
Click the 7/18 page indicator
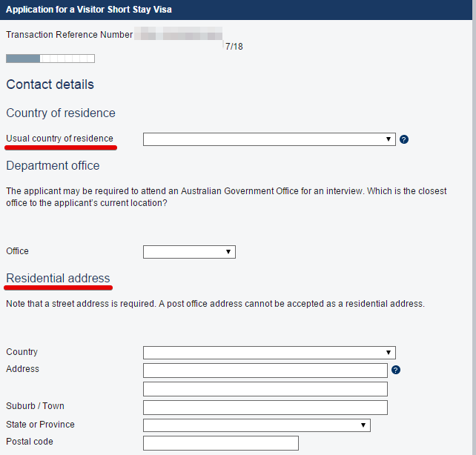coord(234,46)
